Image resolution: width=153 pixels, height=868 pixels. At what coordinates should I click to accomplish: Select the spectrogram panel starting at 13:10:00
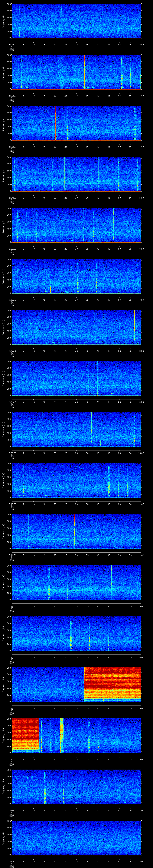[76, 480]
